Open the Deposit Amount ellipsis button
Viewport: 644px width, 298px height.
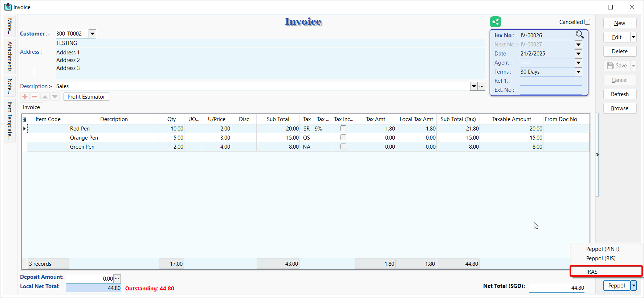click(x=117, y=278)
